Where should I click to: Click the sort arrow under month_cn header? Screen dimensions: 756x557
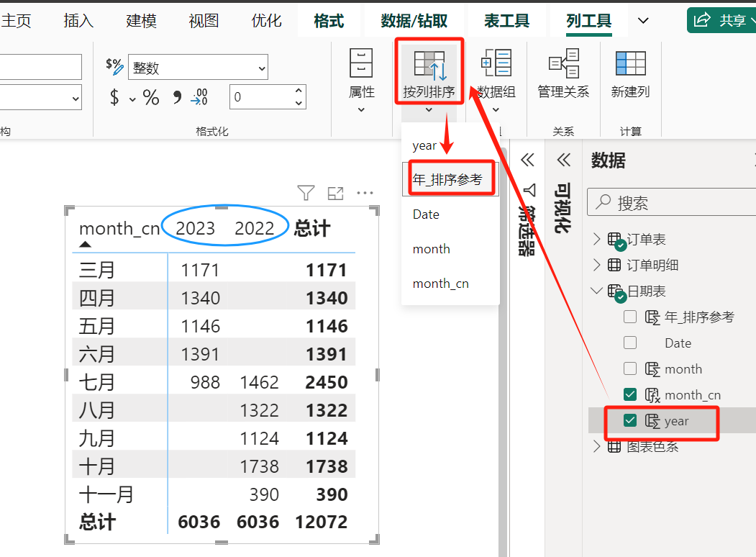[x=85, y=244]
